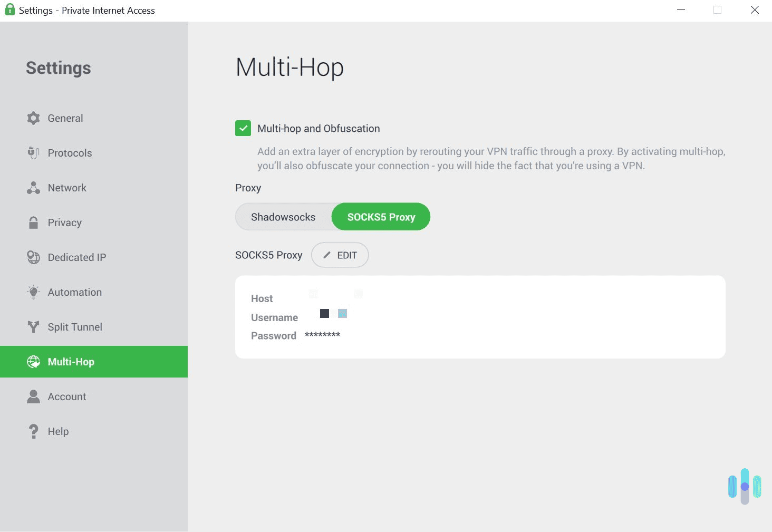Viewport: 772px width, 532px height.
Task: Select the SOCKS5 Proxy option
Action: pyautogui.click(x=381, y=217)
